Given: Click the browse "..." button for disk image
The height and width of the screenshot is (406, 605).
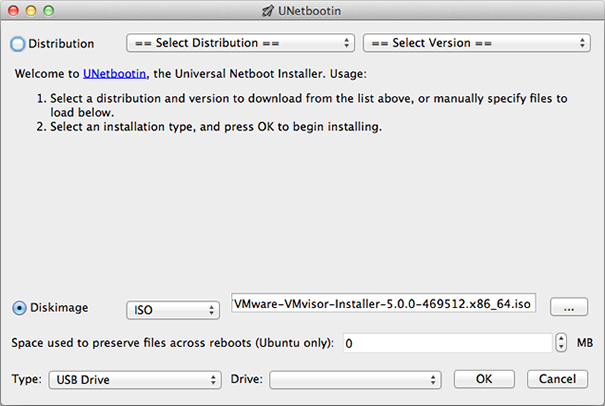Looking at the screenshot, I should coord(569,307).
